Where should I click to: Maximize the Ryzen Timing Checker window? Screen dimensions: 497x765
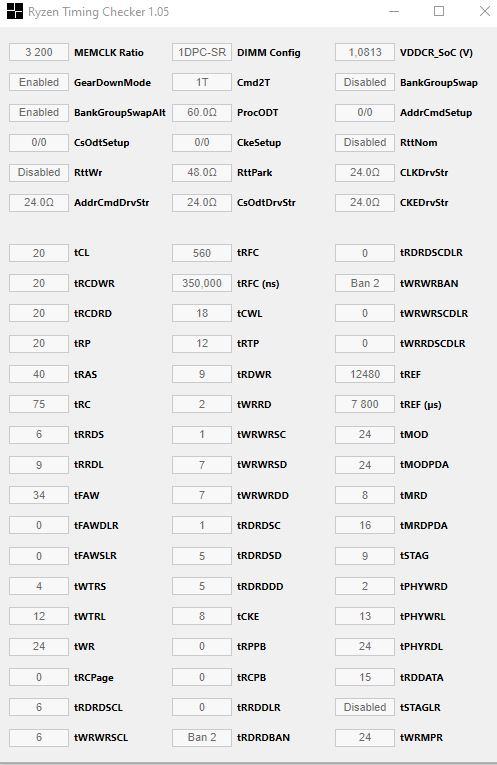click(x=439, y=11)
